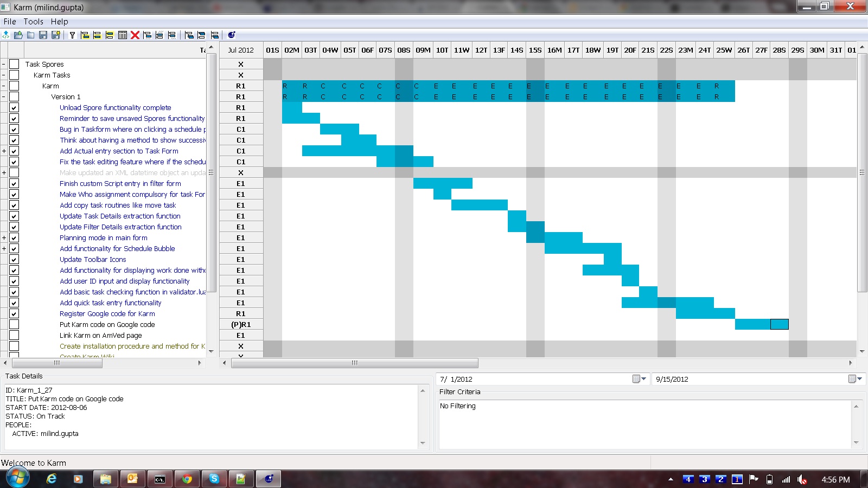Click the Gantt chart horizontal scrollbar thumb
The width and height of the screenshot is (868, 488).
(x=355, y=363)
